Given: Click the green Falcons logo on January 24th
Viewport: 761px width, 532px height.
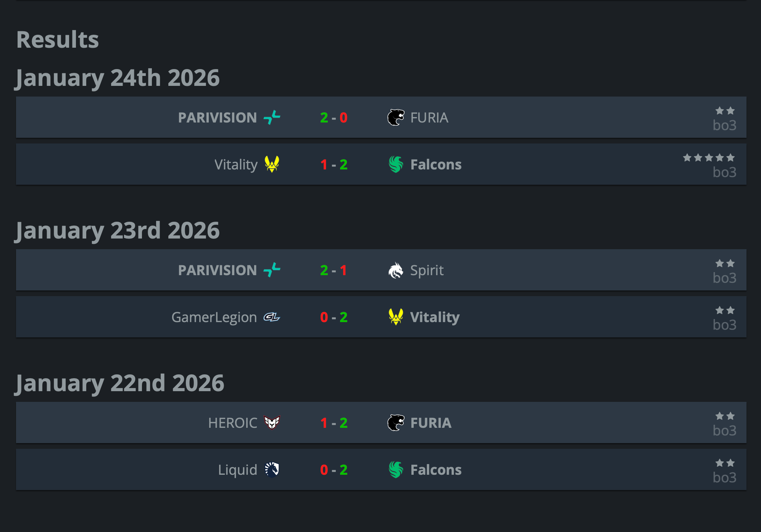Looking at the screenshot, I should pos(396,164).
